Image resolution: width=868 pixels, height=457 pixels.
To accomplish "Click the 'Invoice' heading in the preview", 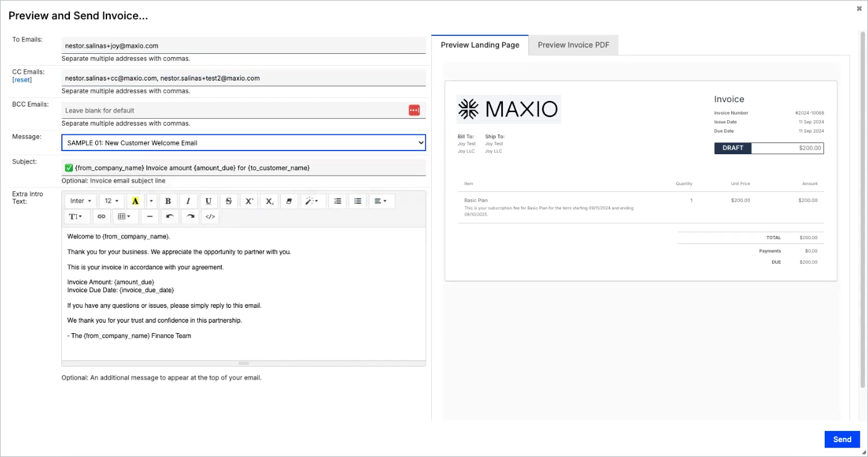I will [x=729, y=99].
